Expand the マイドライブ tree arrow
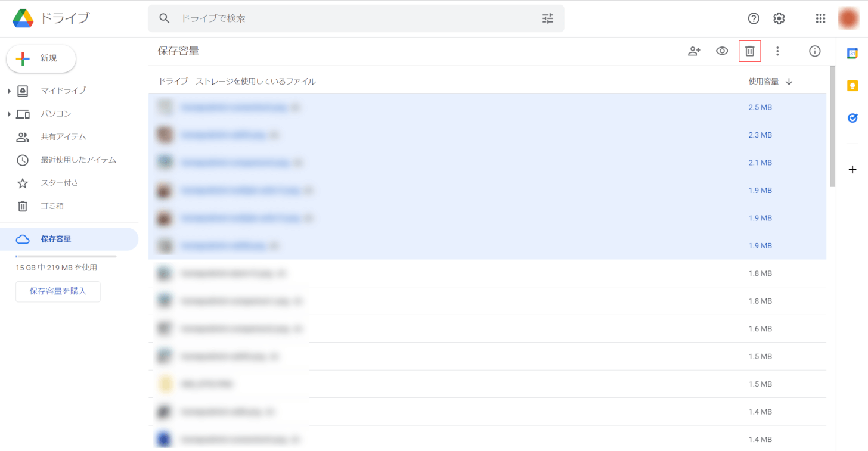 (x=9, y=91)
